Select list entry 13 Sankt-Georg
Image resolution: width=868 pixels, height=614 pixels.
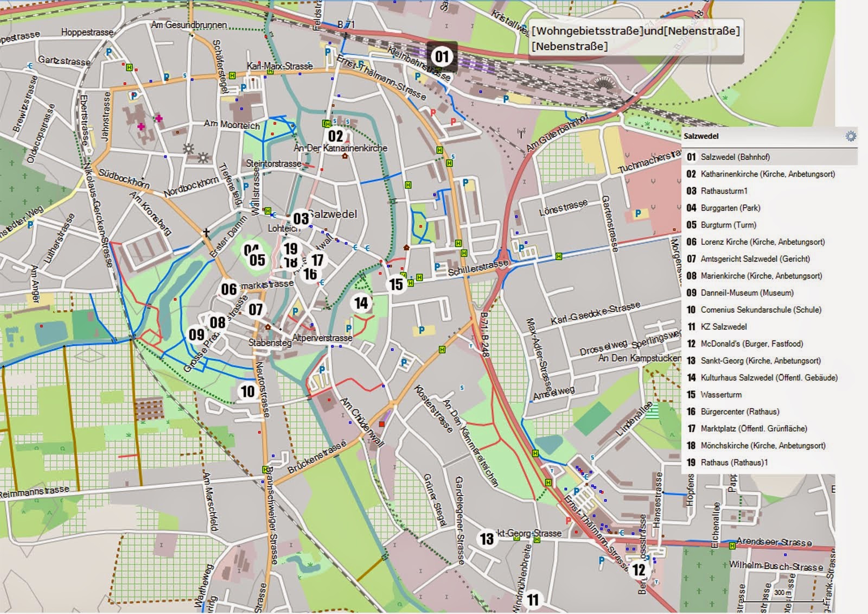[x=770, y=360]
